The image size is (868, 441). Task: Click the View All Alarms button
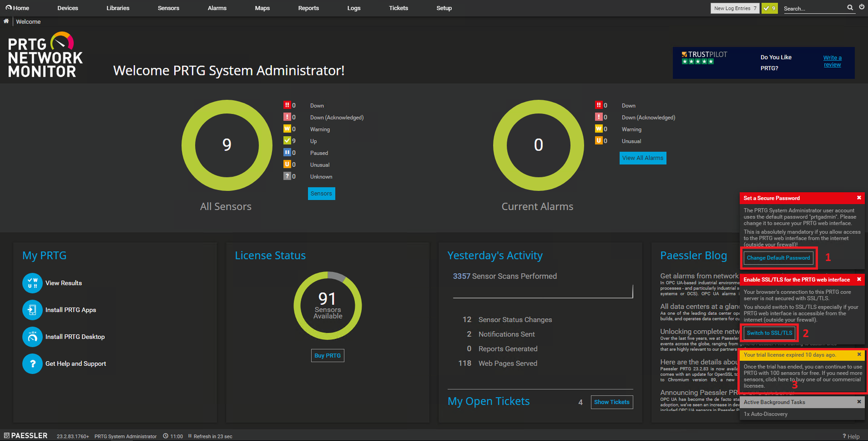[643, 158]
